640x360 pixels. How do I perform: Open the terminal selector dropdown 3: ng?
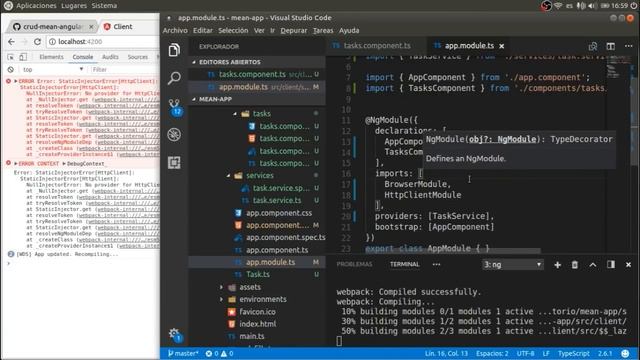pos(513,264)
